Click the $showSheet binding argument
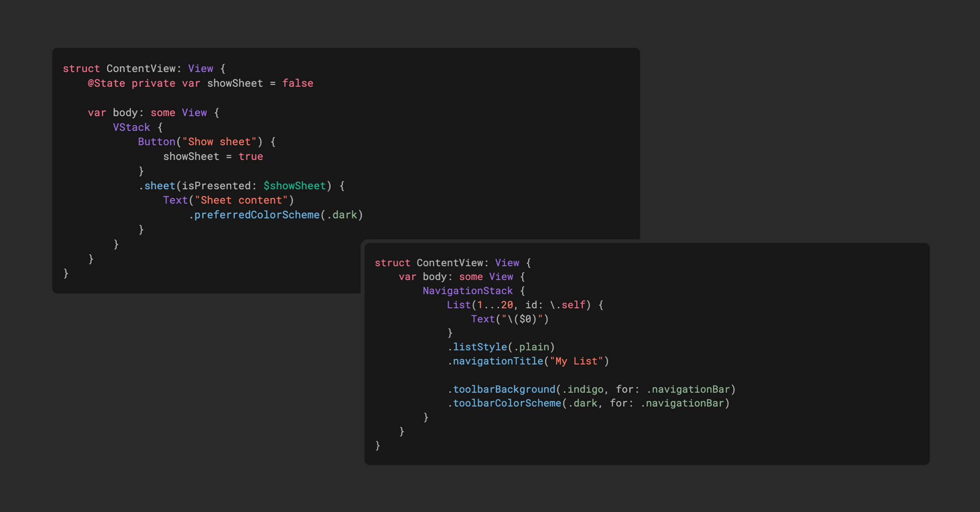Viewport: 980px width, 512px height. (x=294, y=185)
